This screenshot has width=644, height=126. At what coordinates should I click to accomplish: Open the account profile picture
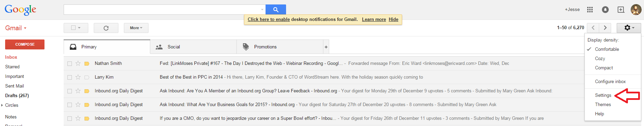point(636,10)
